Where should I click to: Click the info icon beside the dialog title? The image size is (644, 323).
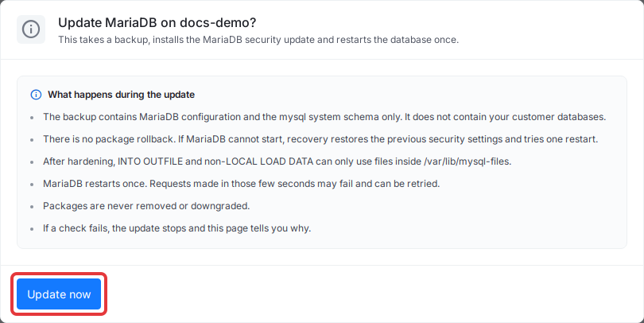point(31,29)
